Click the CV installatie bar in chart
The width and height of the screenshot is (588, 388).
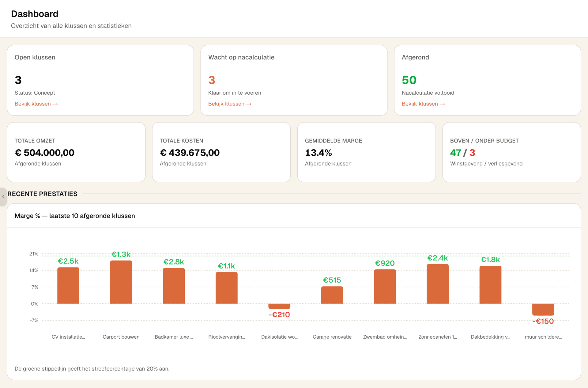68,286
